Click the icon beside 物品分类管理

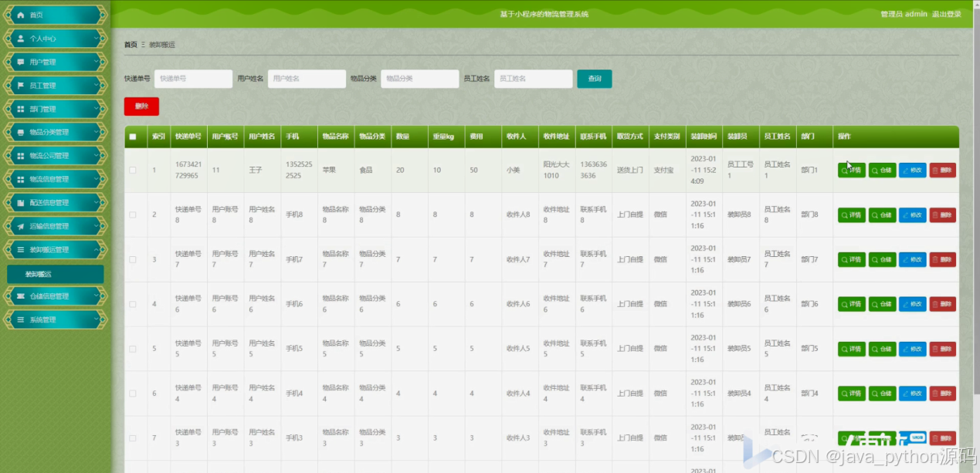pyautogui.click(x=20, y=132)
